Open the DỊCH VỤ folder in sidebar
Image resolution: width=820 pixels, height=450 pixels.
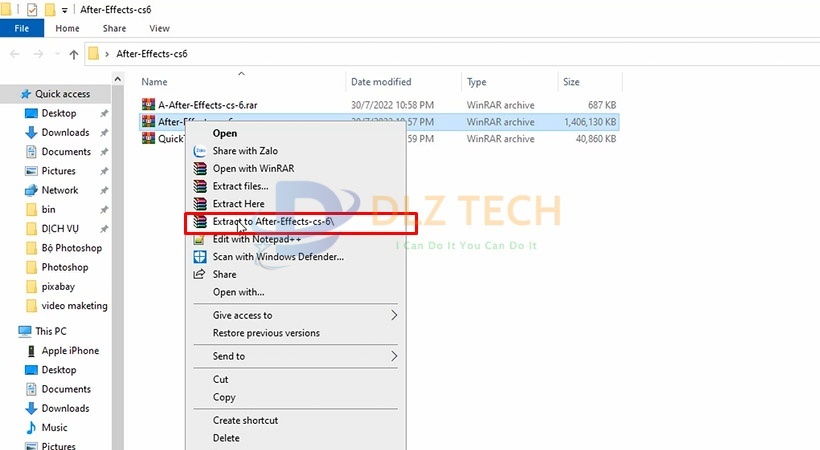coord(60,229)
